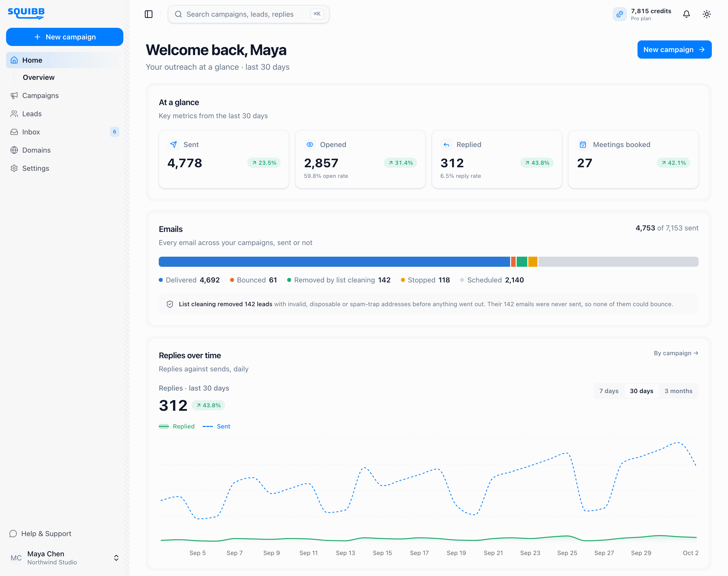This screenshot has height=576, width=728.
Task: Click the 6.5% reply rate text
Action: point(461,176)
